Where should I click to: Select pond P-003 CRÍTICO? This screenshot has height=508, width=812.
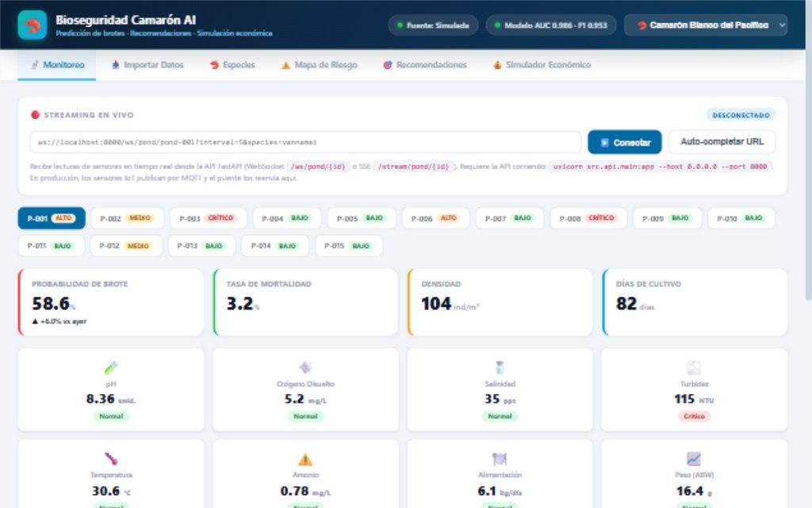(x=209, y=218)
